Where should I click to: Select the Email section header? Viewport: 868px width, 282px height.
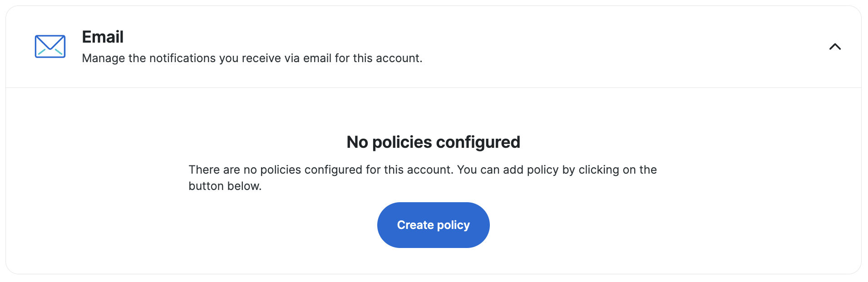click(103, 36)
